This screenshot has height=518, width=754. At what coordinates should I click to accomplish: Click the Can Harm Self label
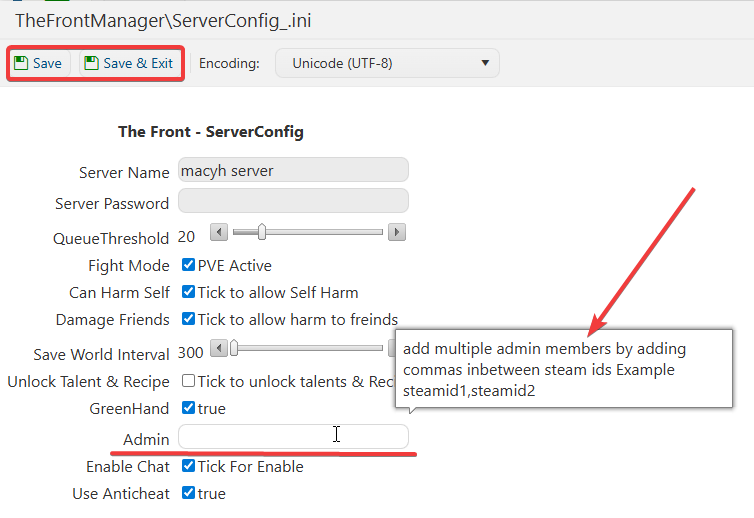(119, 292)
